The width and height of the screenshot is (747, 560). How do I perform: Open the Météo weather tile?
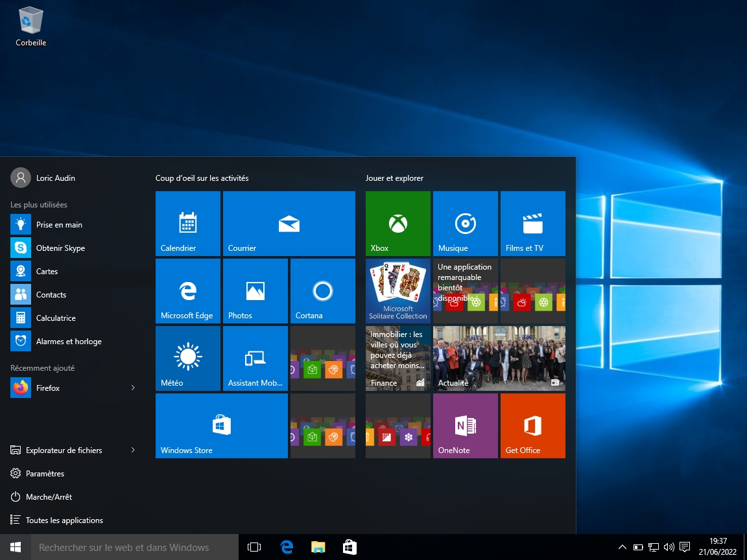pos(187,358)
